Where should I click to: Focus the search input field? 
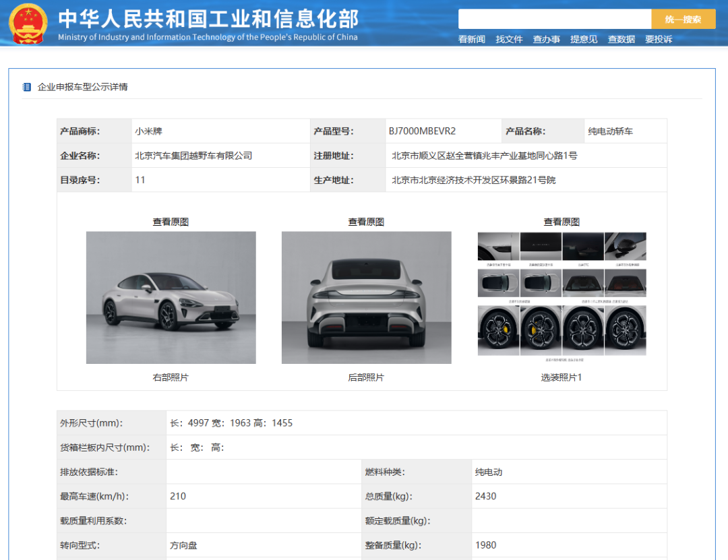(555, 19)
